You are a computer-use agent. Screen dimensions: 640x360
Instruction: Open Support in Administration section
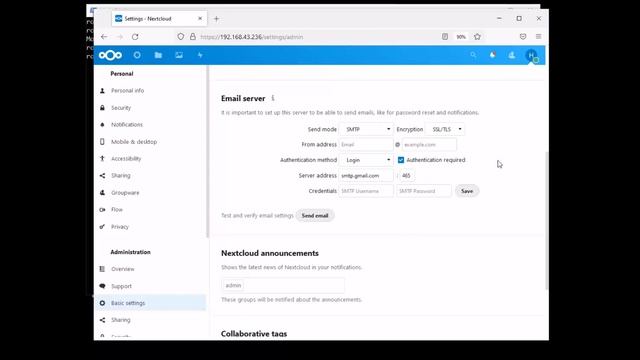pyautogui.click(x=121, y=286)
